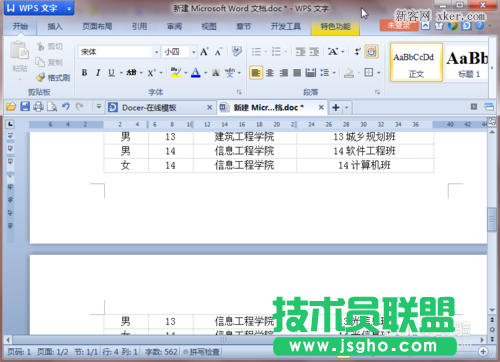Toggle align text left
500x362 pixels.
[256, 72]
